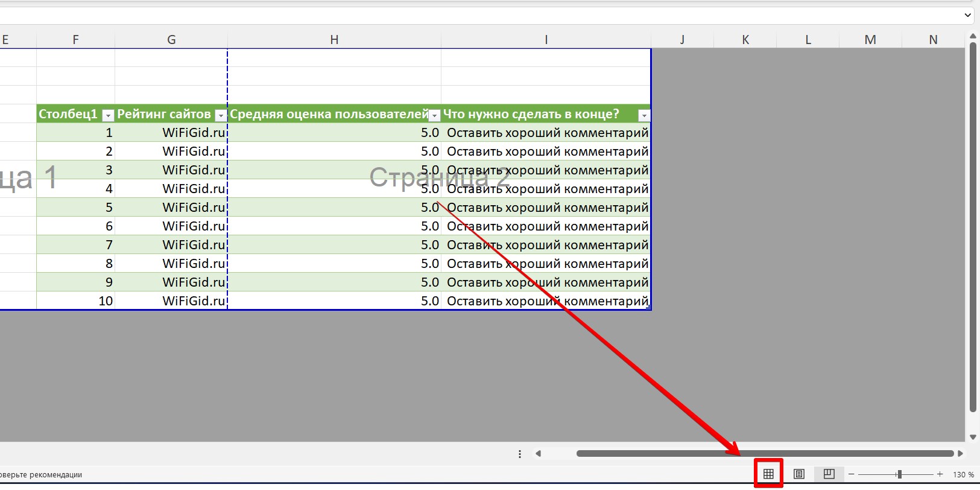The width and height of the screenshot is (980, 490).
Task: Select Page Break Preview view button
Action: tap(829, 474)
